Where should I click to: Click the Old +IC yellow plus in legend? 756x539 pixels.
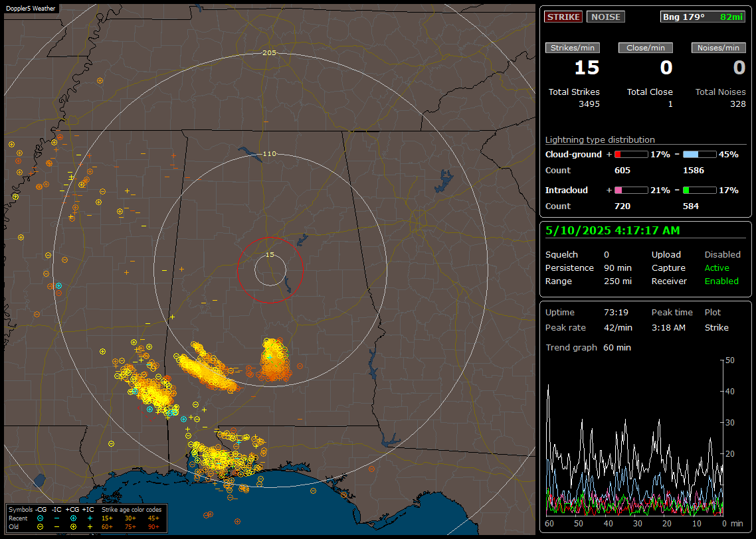pos(90,527)
